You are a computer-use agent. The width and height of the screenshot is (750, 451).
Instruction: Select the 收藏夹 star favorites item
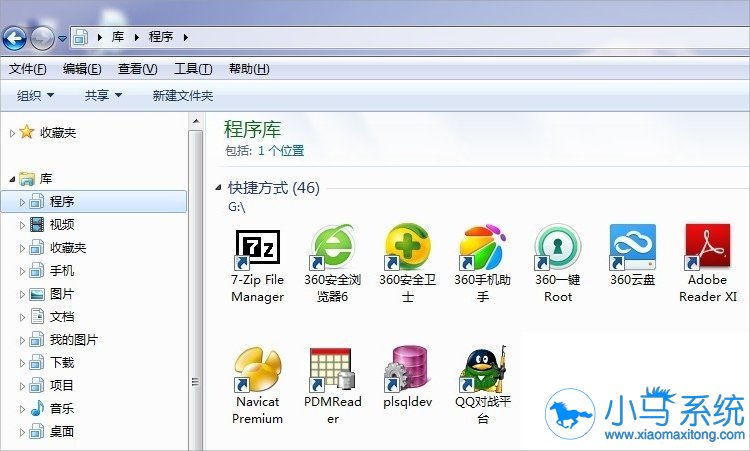point(48,132)
